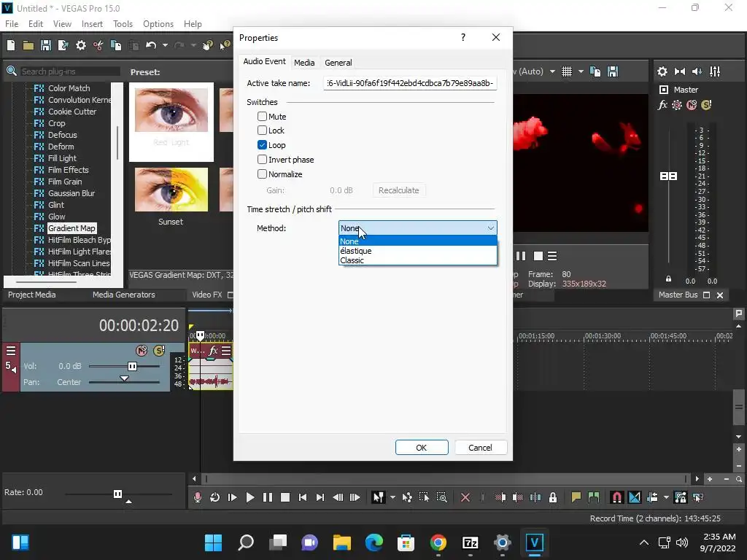Screen dimensions: 747x560
Task: Mute track 5 with mute button
Action: point(142,351)
